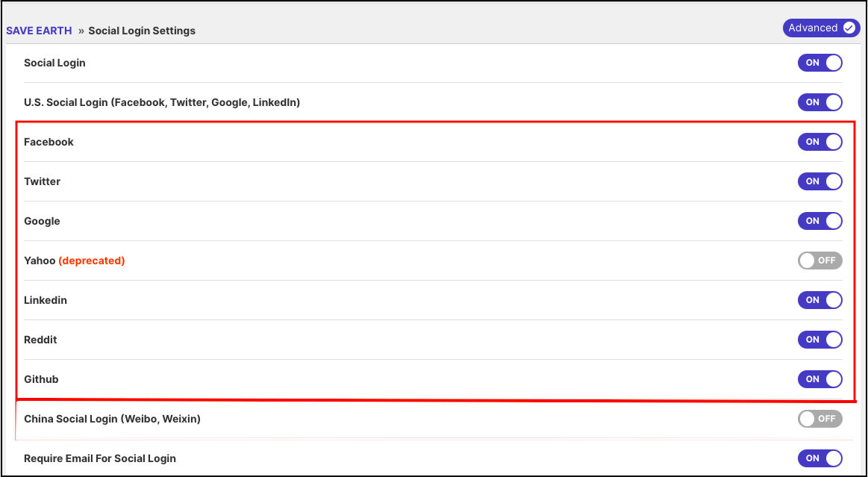Open the SAVE EARTH breadcrumb link
Viewport: 868px width, 477px height.
39,31
